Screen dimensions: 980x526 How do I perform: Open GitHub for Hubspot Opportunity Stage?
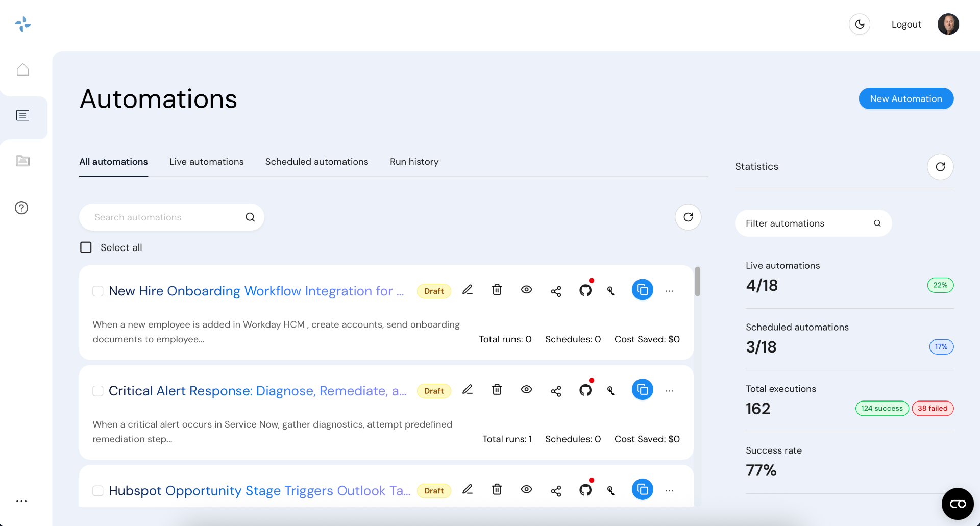coord(586,490)
